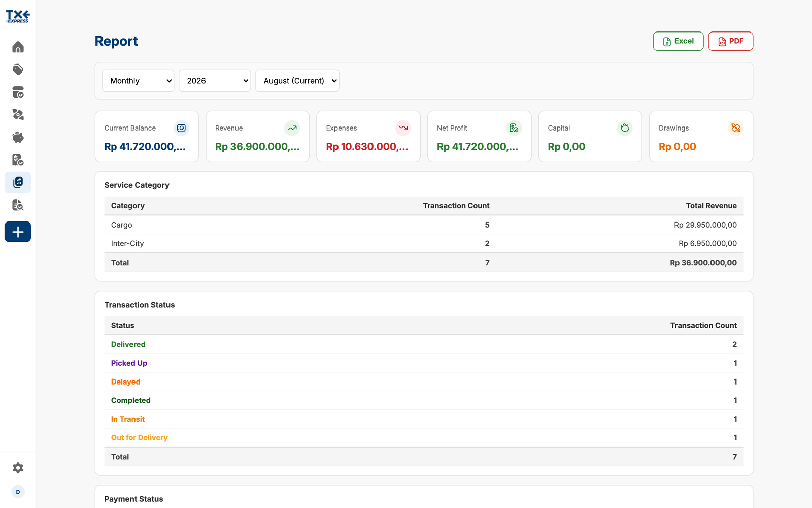Click the Expenses amount Rp 10.630.000
812x508 pixels.
point(367,147)
